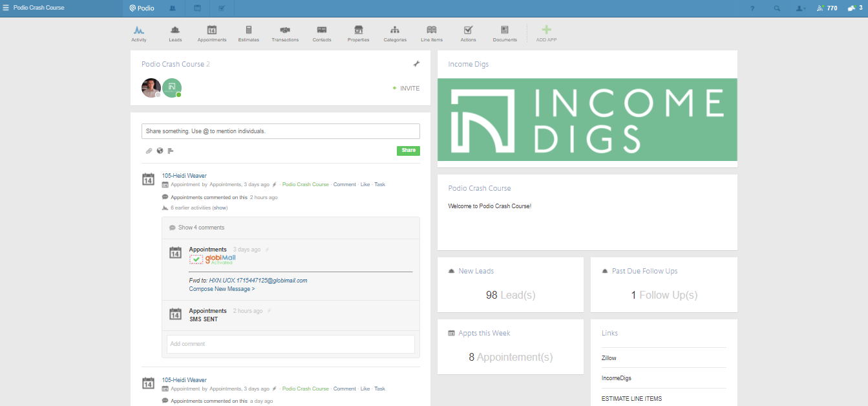Open the Documents app
Image resolution: width=868 pixels, height=406 pixels.
pos(505,34)
